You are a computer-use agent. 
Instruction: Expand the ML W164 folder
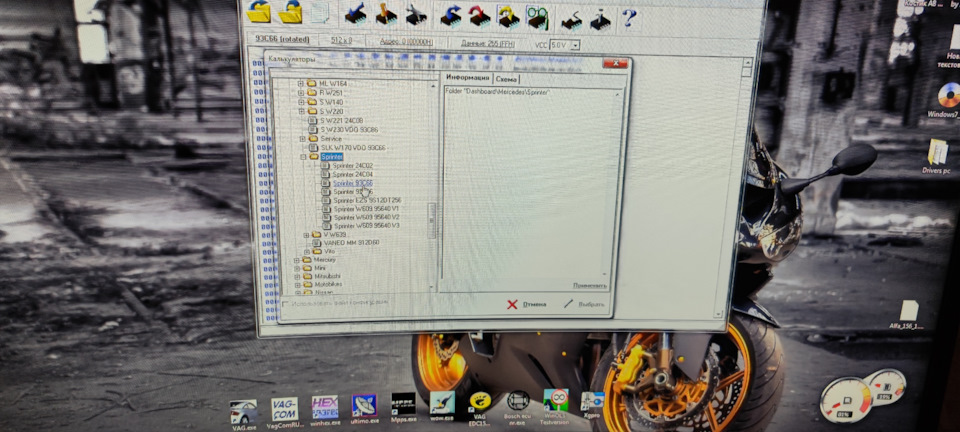tap(300, 83)
